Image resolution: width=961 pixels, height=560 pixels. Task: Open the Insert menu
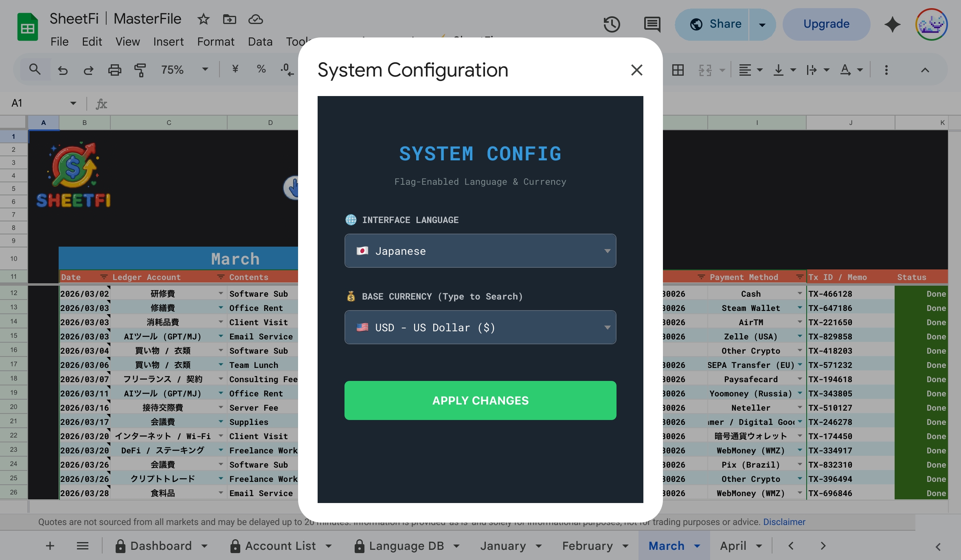click(168, 42)
